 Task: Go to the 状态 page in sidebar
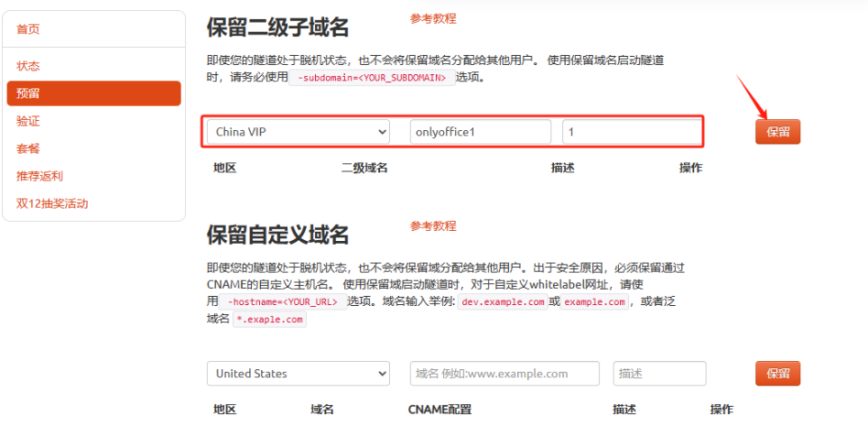coord(28,66)
